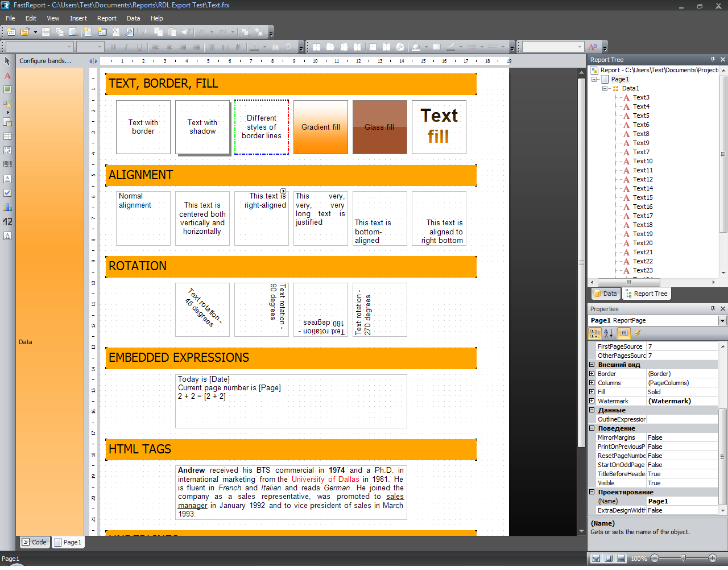The height and width of the screenshot is (570, 728).
Task: Click the Bold formatting button
Action: coord(113,47)
